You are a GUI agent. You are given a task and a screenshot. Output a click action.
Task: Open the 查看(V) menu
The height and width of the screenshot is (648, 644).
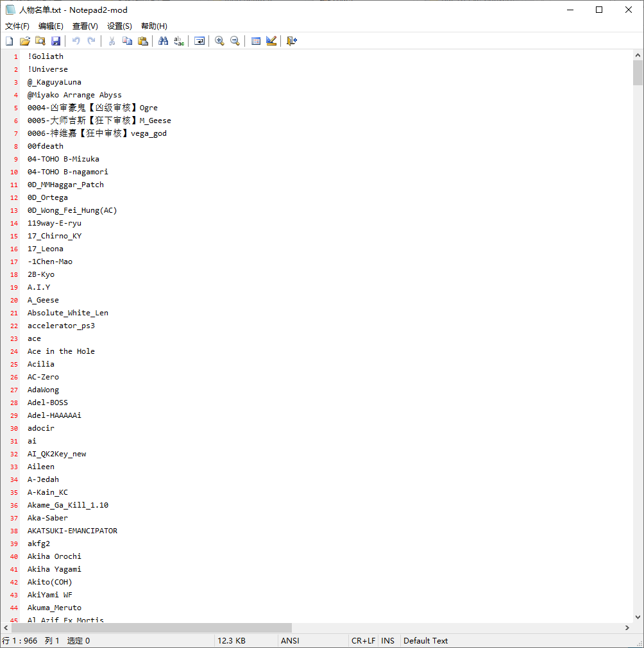[85, 26]
